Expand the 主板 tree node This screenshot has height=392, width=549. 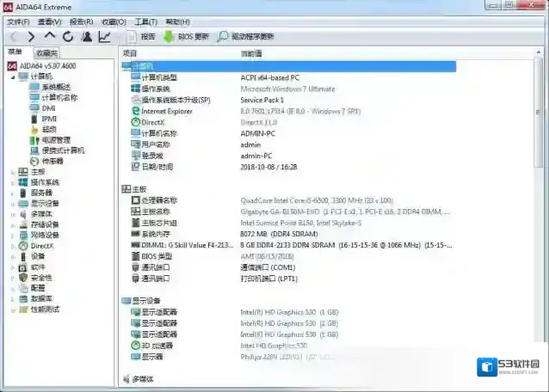click(x=13, y=172)
